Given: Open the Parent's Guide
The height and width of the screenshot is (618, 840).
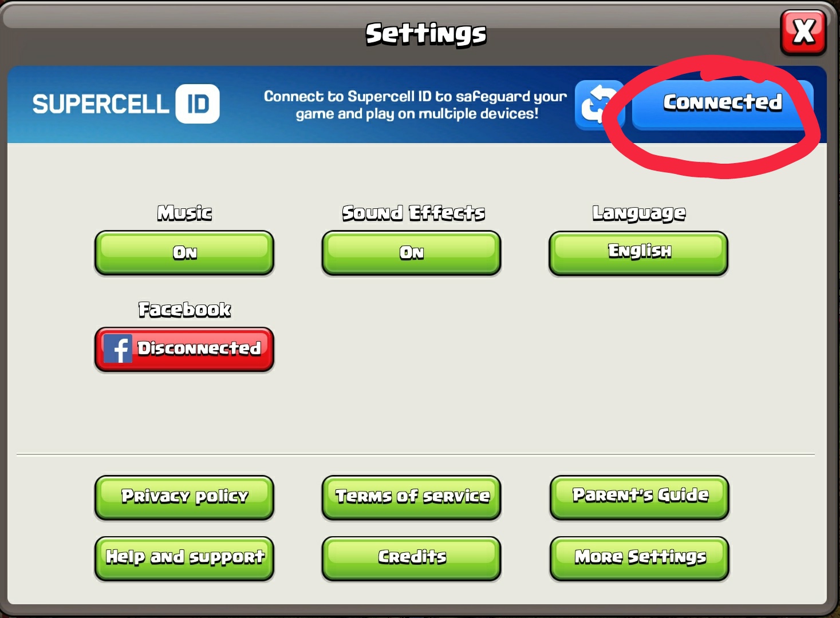Looking at the screenshot, I should [x=640, y=497].
